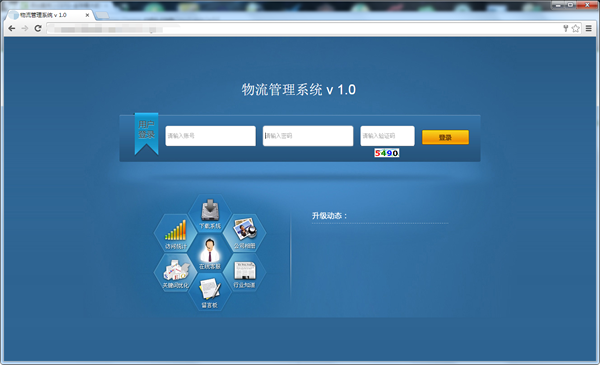Reload the page with the refresh button
Image resolution: width=600 pixels, height=365 pixels.
tap(38, 28)
